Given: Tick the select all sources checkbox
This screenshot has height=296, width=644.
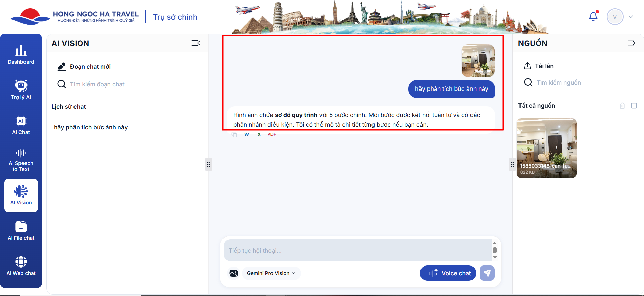Looking at the screenshot, I should click(634, 106).
